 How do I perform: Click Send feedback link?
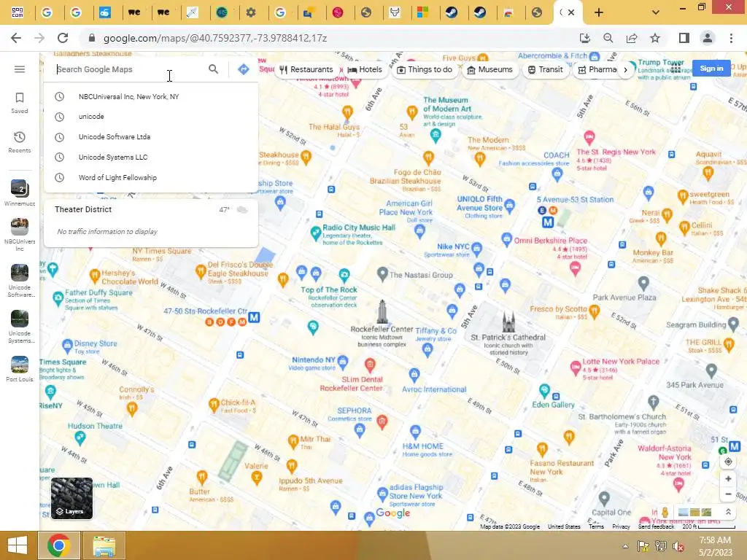[656, 526]
